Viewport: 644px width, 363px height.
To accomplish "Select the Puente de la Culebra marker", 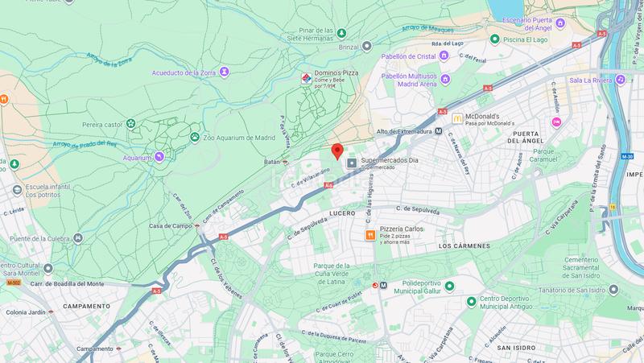I will coord(77,238).
